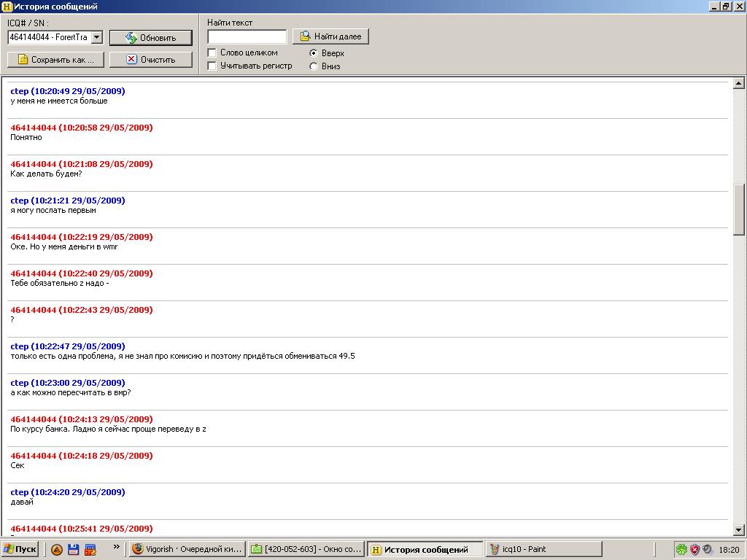The width and height of the screenshot is (747, 560).
Task: Open the ICQ# / SN contact dropdown
Action: click(x=97, y=37)
